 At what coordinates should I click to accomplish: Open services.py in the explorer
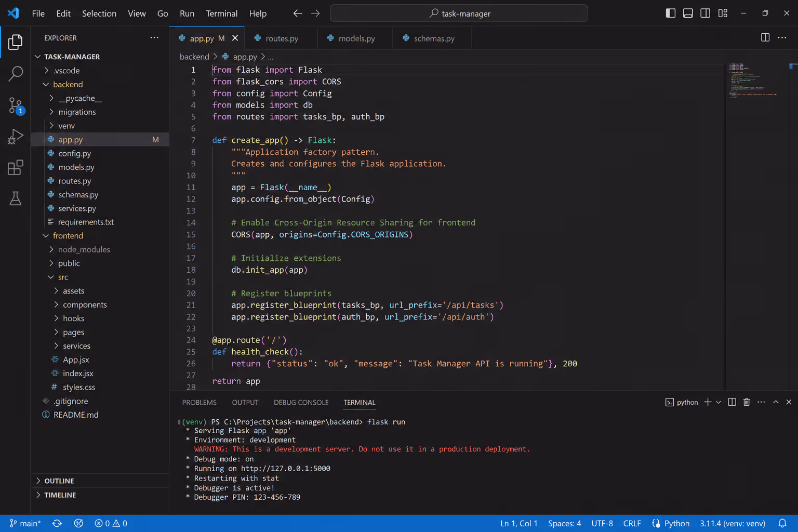(x=100, y=208)
